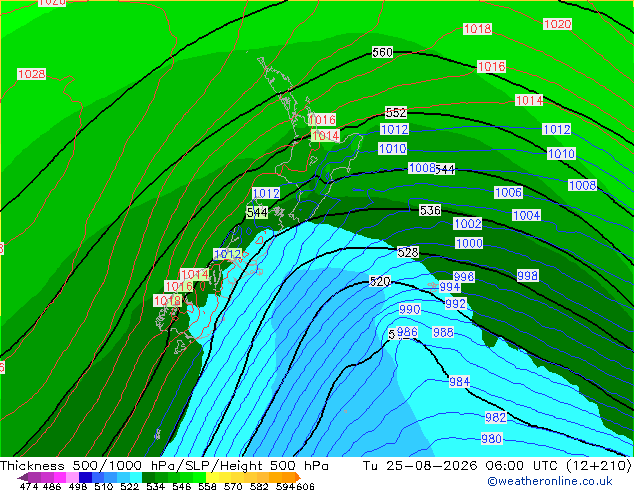Click the legend value 474
634x490 pixels.
(x=28, y=486)
